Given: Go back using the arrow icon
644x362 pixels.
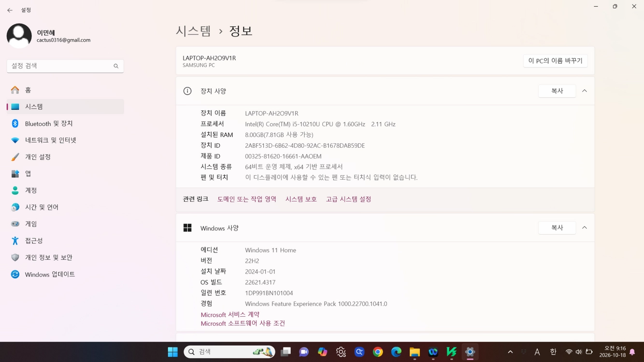Looking at the screenshot, I should 10,10.
